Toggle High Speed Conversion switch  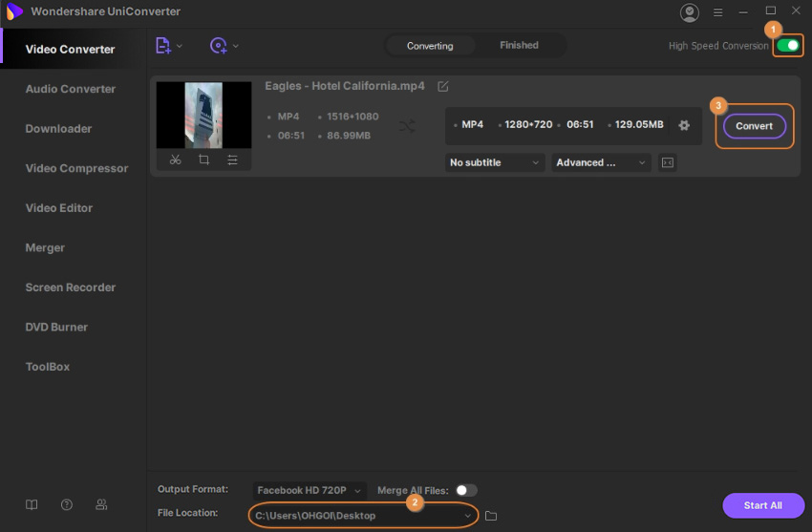(x=787, y=46)
